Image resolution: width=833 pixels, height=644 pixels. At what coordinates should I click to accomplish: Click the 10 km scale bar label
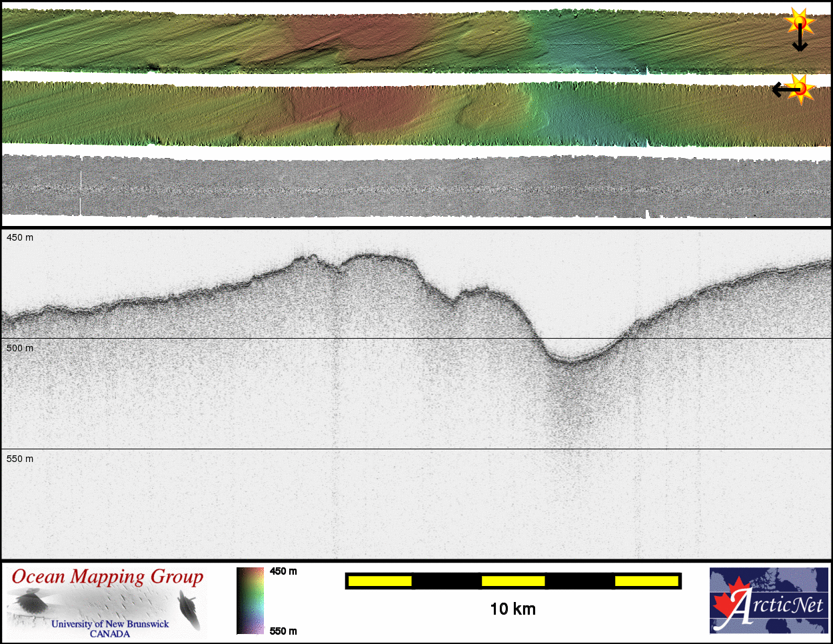pos(512,609)
